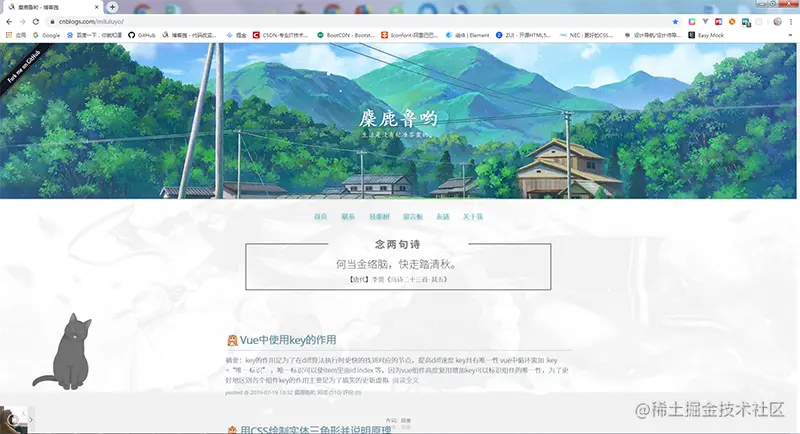This screenshot has width=800, height=434.
Task: Click the Fork me on GitHub ribbon
Action: click(x=24, y=67)
